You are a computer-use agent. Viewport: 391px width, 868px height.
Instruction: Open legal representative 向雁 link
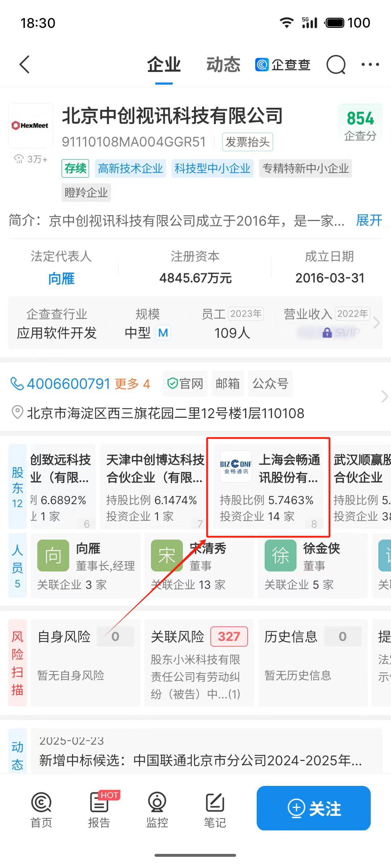(62, 278)
